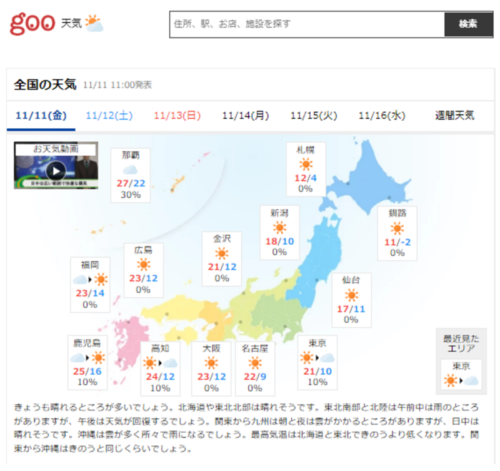500x471 pixels.
Task: Click the sun-to-cloud icon in 東京 map card
Action: [x=317, y=358]
